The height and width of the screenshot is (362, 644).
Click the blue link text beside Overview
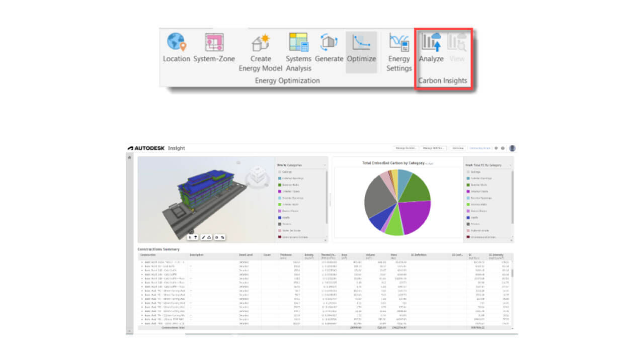480,148
